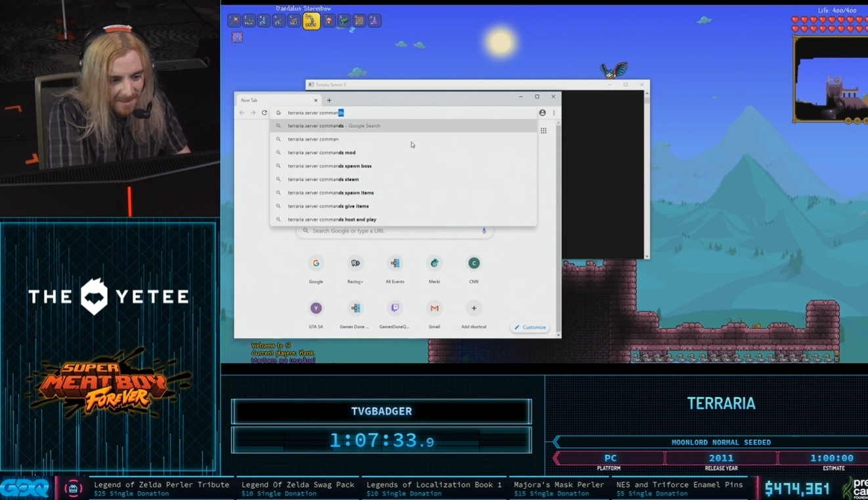
Task: Open Chrome's three-dot menu
Action: [x=553, y=113]
